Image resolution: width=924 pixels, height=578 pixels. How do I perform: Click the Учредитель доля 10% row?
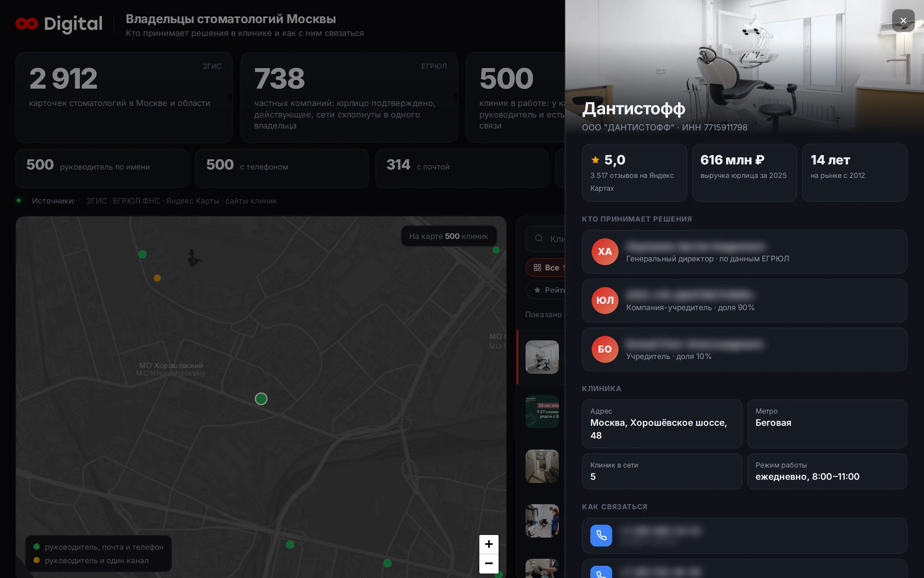click(744, 349)
